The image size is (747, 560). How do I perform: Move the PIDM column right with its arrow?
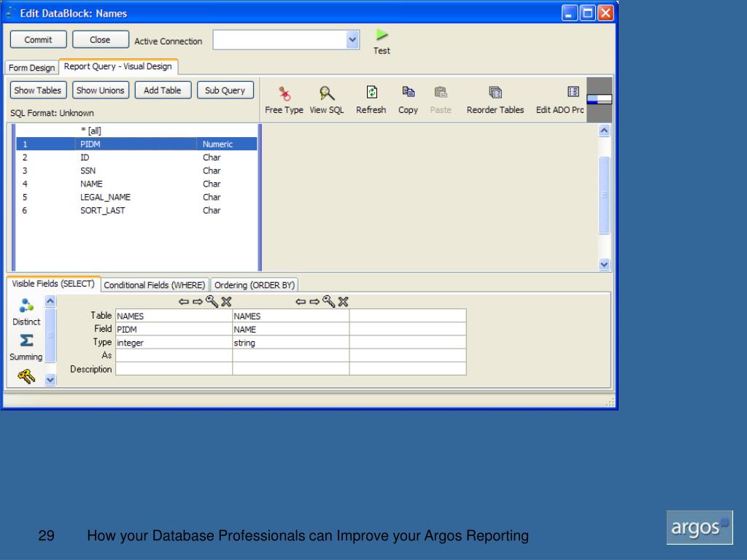(x=197, y=301)
